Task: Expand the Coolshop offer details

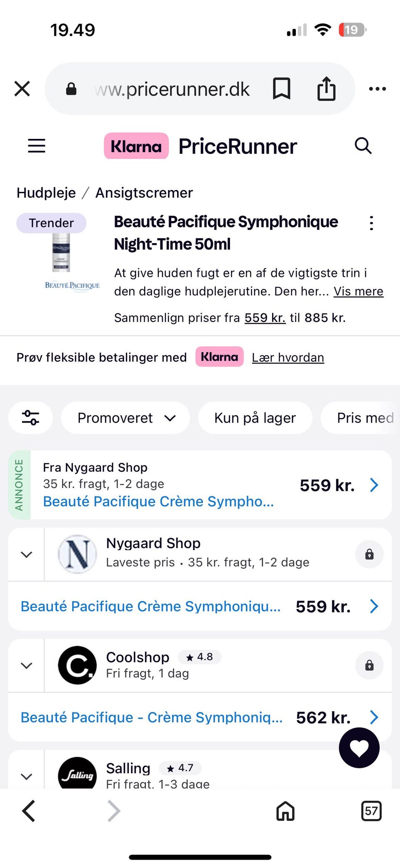Action: click(27, 665)
